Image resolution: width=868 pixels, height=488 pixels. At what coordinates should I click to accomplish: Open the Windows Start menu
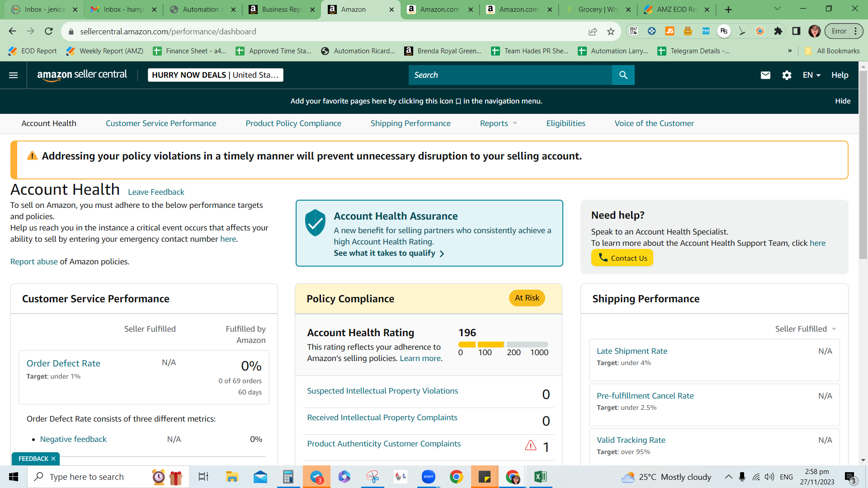[14, 477]
